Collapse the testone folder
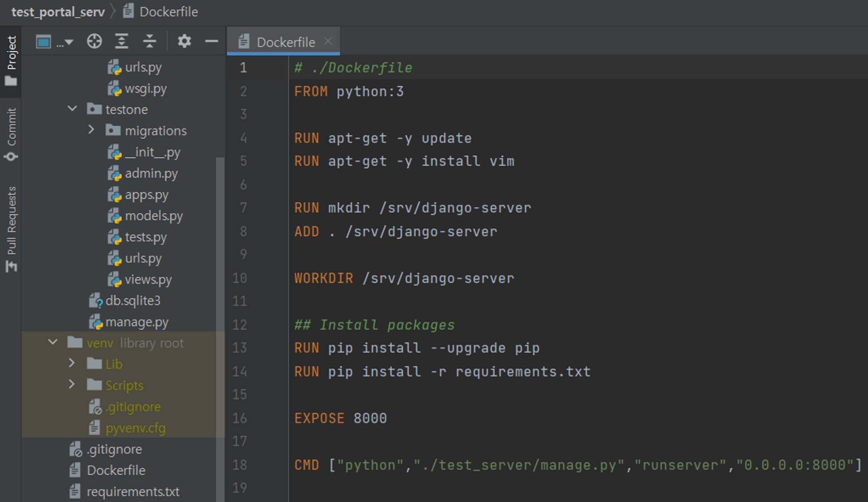Viewport: 868px width, 502px height. [x=72, y=108]
